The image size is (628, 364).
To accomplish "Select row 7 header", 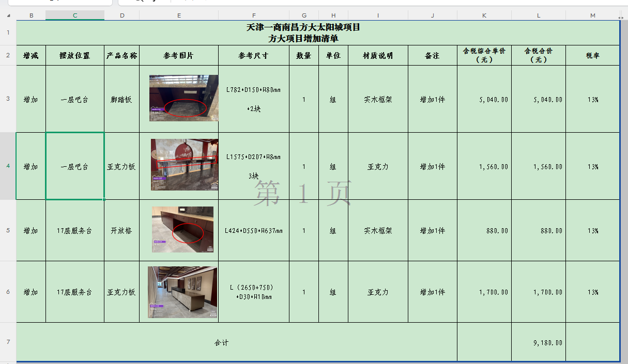I will coord(8,342).
